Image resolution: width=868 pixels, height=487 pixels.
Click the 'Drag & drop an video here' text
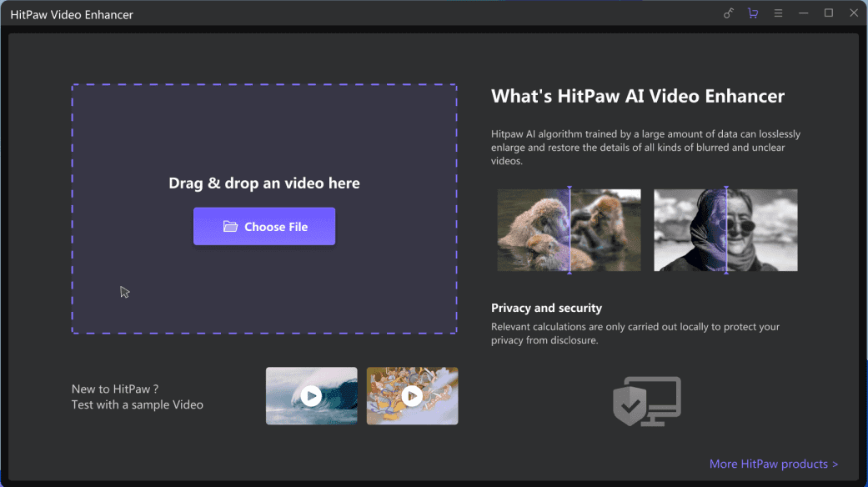coord(264,183)
